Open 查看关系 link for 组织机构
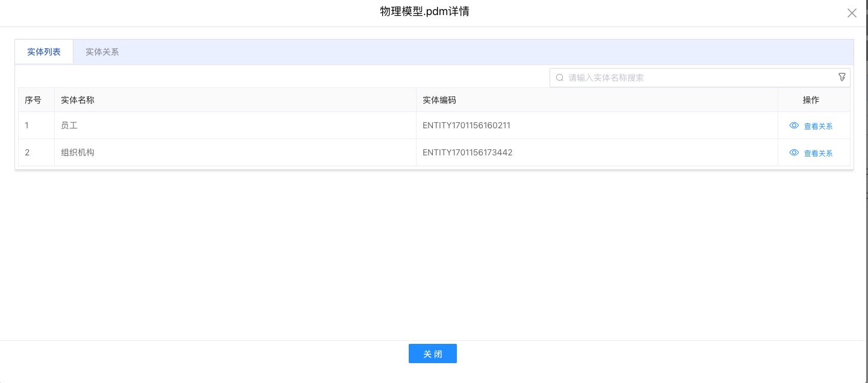868x383 pixels. [x=818, y=154]
